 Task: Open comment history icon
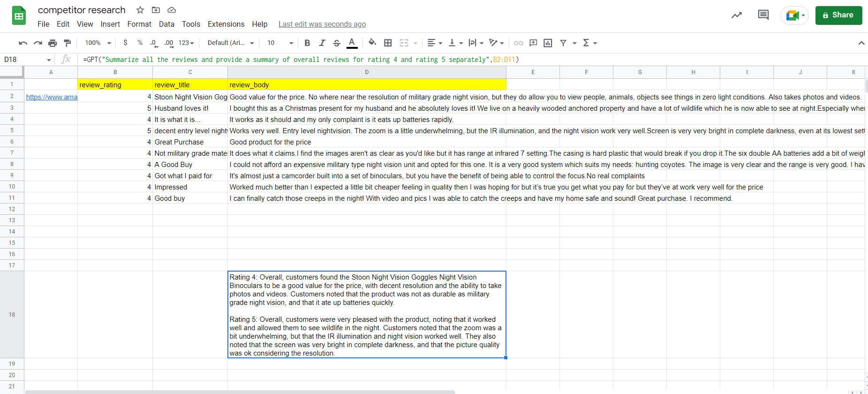point(763,15)
